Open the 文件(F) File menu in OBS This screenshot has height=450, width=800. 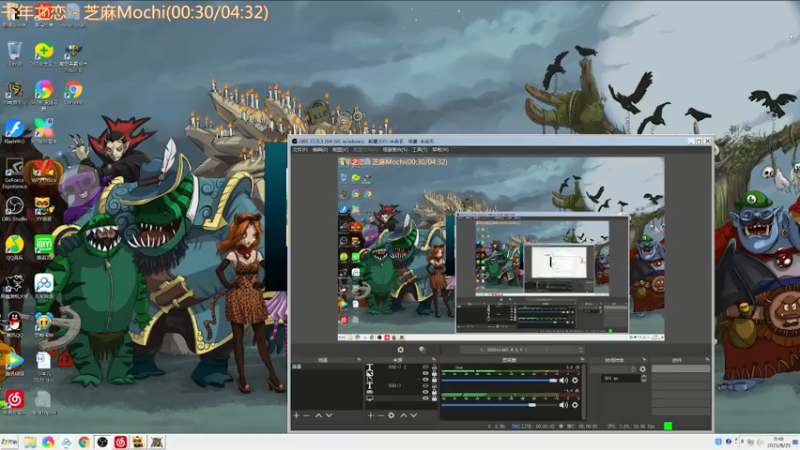click(x=300, y=149)
